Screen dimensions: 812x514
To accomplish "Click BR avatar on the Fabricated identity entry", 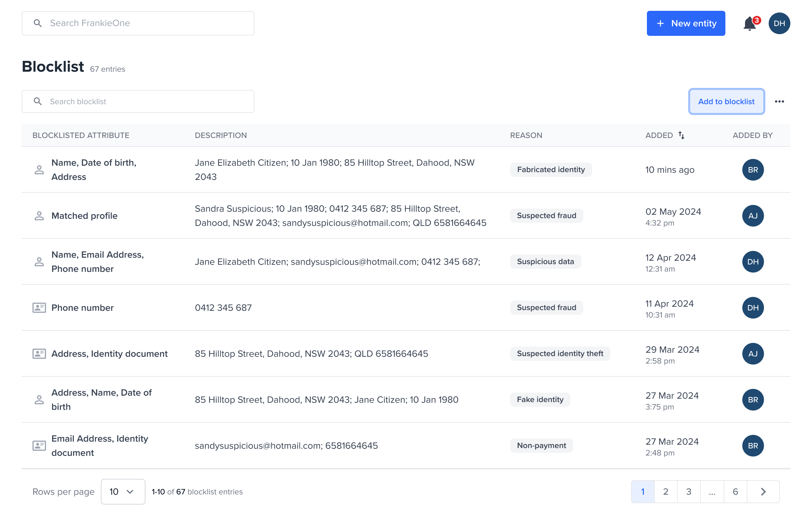I will (752, 170).
